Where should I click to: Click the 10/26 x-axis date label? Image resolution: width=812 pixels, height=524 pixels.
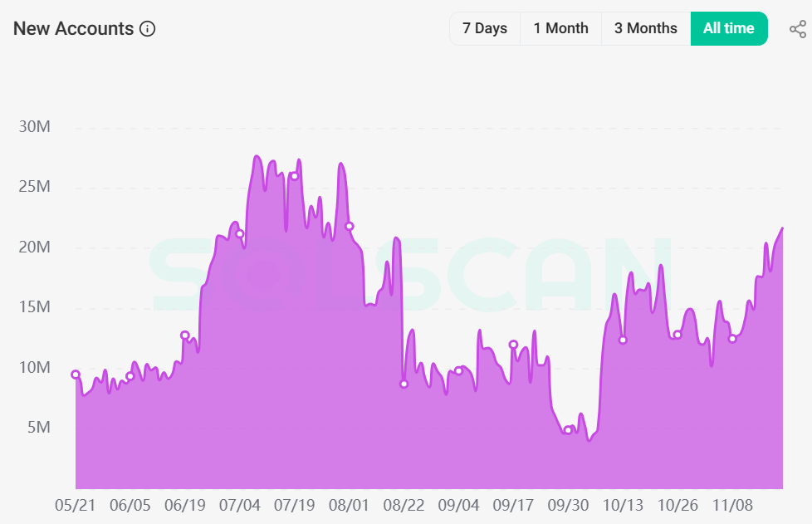pos(677,506)
